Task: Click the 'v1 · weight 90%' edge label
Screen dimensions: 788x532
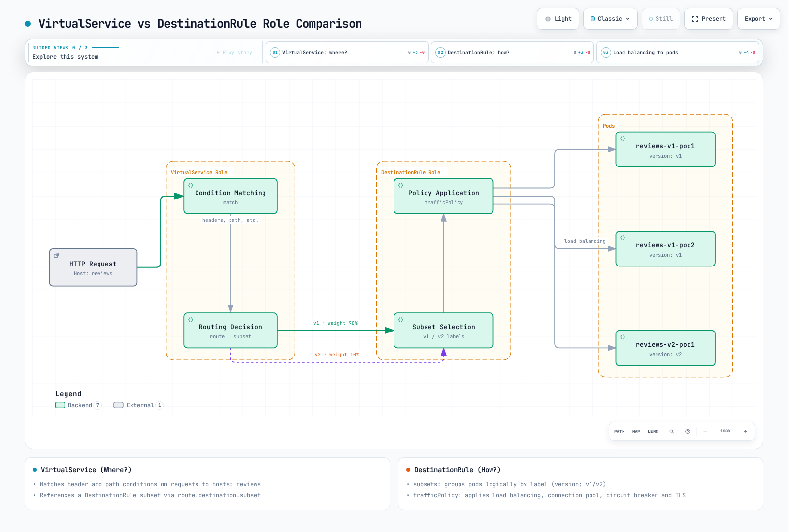Action: (x=335, y=323)
